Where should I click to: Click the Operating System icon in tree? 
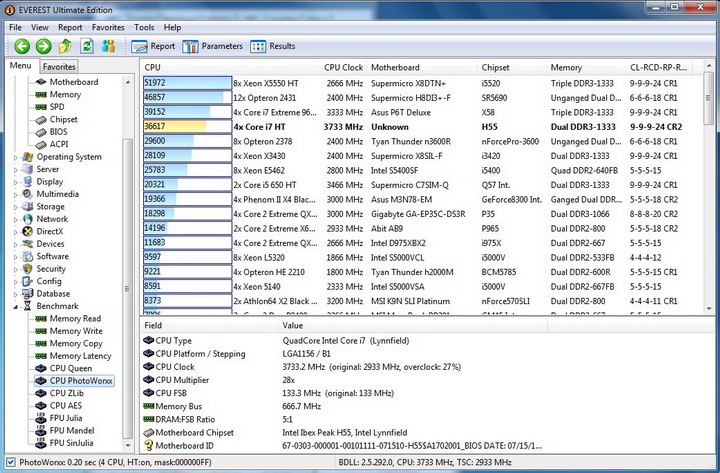[x=28, y=157]
